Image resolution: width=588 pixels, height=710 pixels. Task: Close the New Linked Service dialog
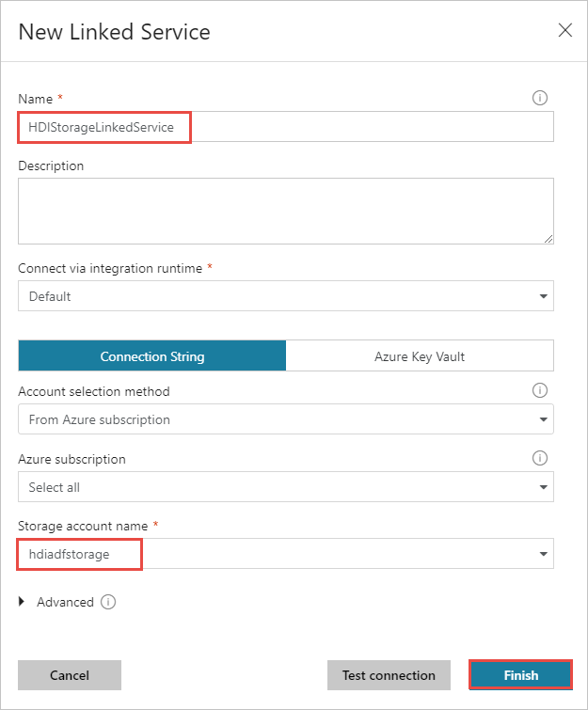pos(565,30)
